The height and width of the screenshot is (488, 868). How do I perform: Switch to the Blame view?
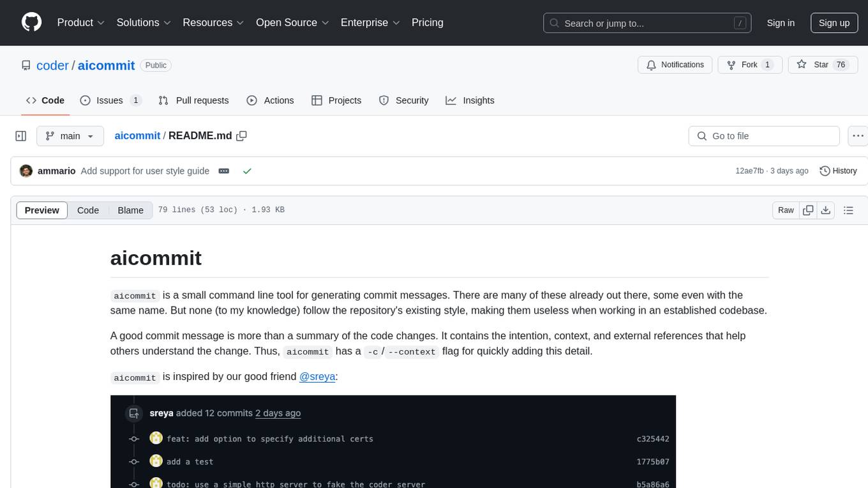click(130, 210)
